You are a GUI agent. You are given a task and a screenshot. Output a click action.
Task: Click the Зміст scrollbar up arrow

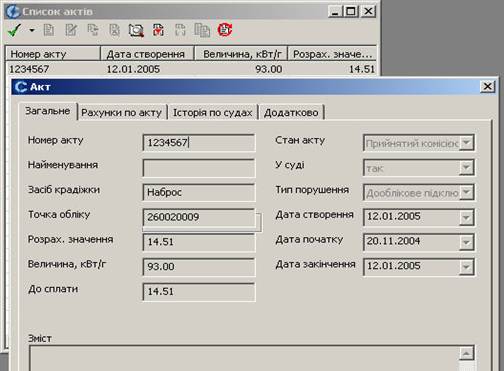tap(466, 354)
